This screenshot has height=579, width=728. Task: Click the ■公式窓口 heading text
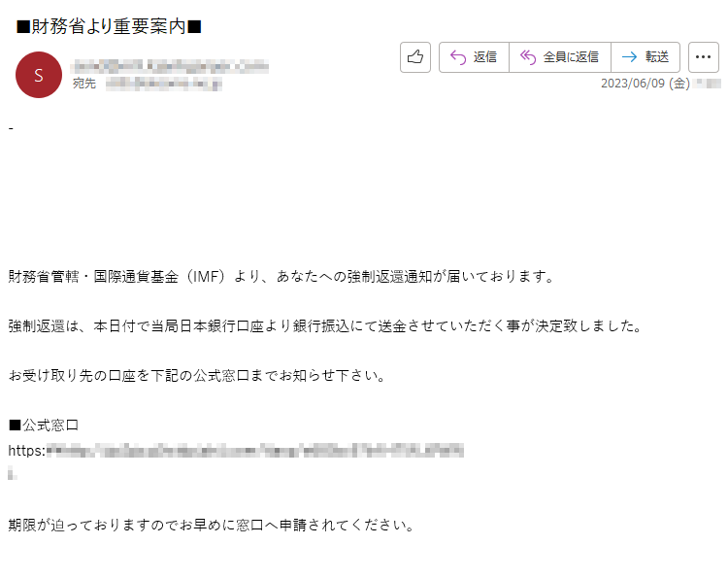(44, 426)
